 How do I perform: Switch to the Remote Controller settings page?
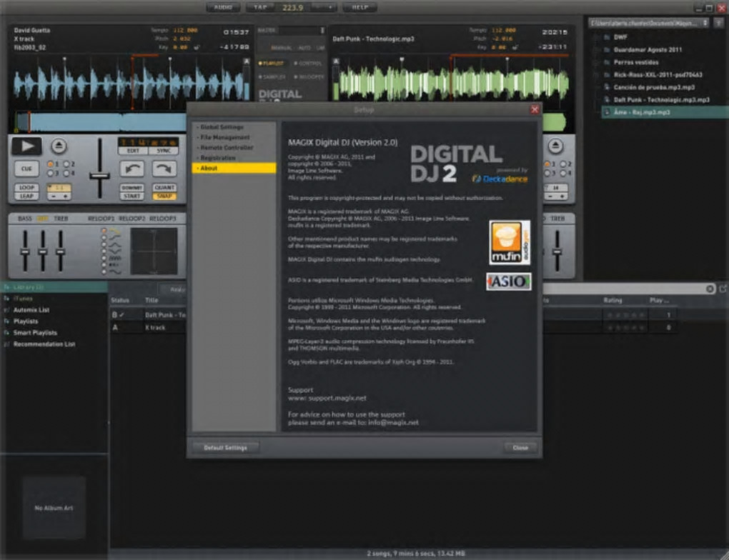click(227, 147)
